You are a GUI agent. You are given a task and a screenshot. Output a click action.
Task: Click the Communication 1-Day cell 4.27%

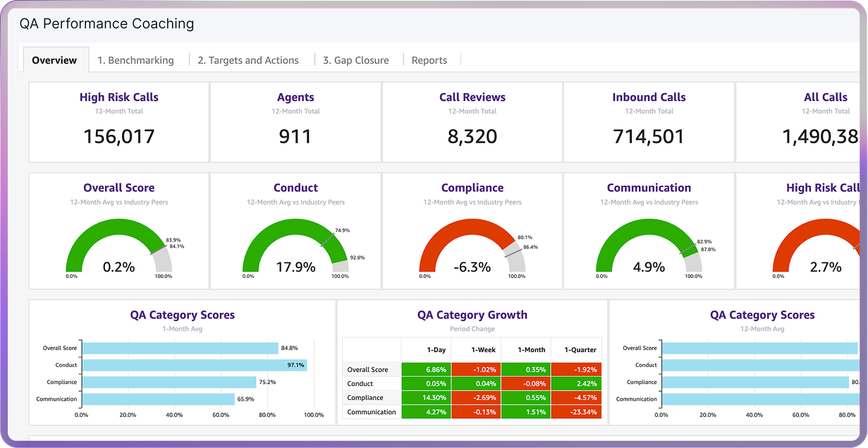(x=427, y=412)
